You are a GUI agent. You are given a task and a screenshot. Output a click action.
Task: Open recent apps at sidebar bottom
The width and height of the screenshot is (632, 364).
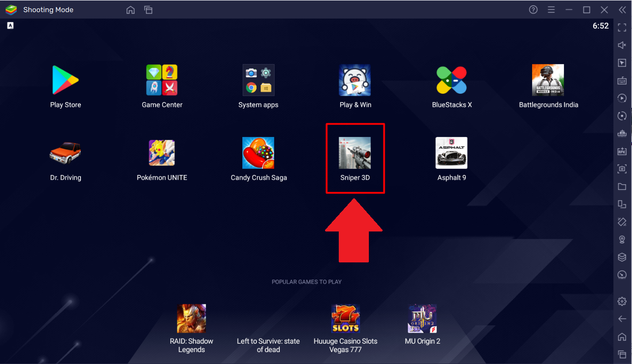point(622,354)
